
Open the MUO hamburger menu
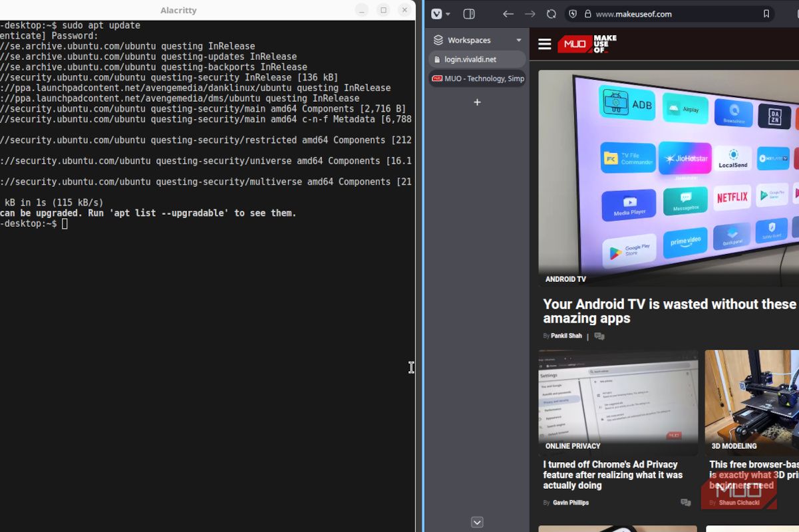(544, 45)
